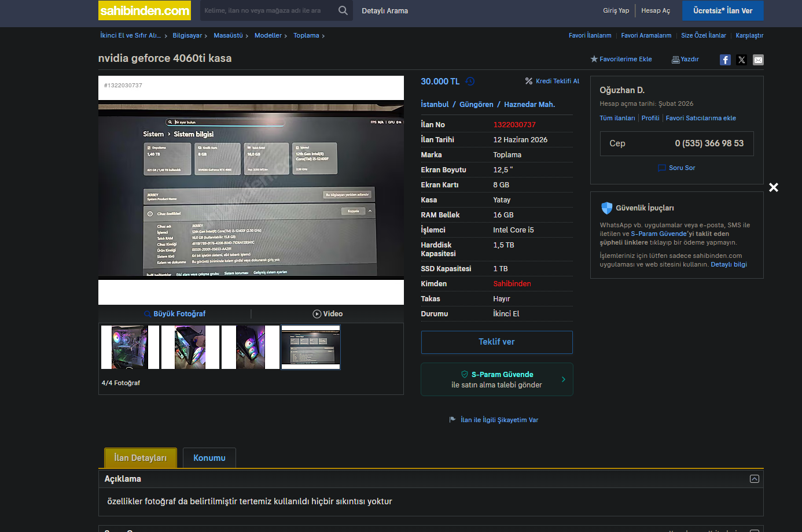Open Favori İlanlarım
This screenshot has height=532, width=802.
tap(590, 35)
